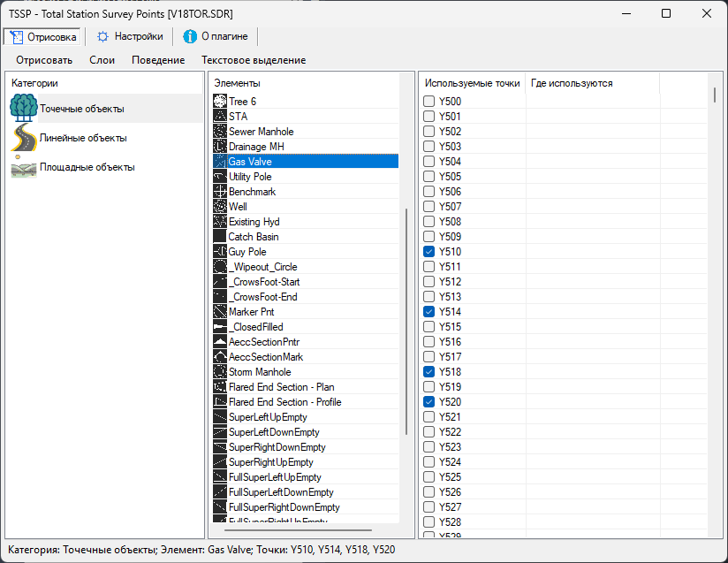Select the Sewer Manhole symbol icon

[220, 132]
